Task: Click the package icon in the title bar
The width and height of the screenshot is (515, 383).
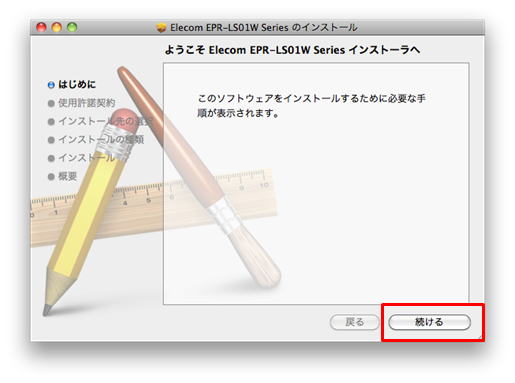Action: (x=161, y=28)
